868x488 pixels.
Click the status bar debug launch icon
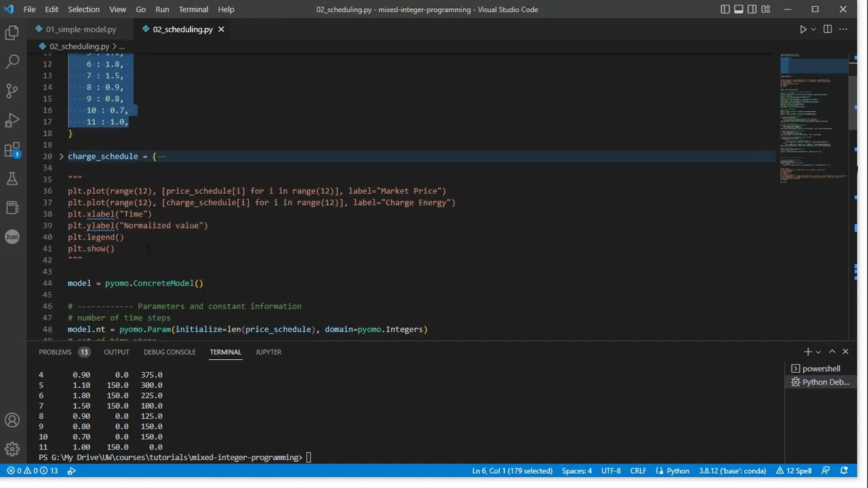[x=71, y=471]
